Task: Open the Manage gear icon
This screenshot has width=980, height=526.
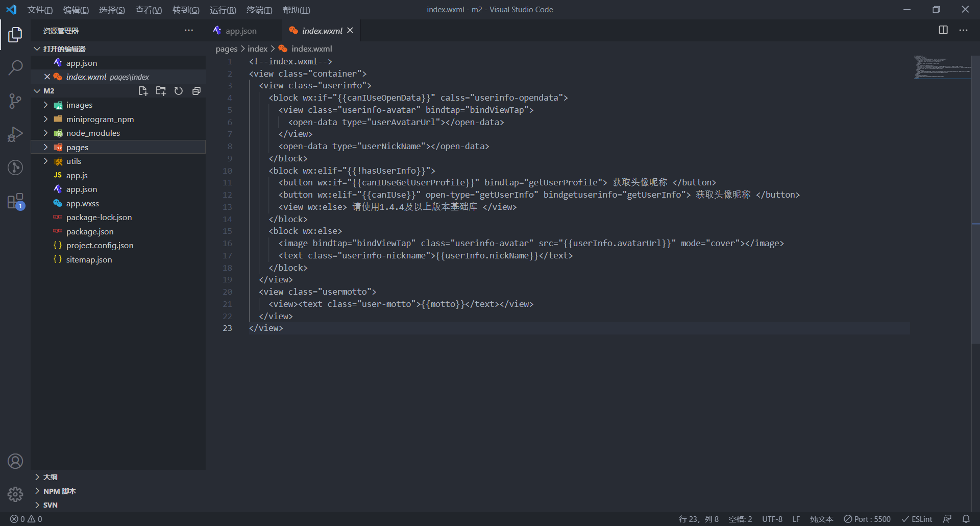Action: (15, 494)
